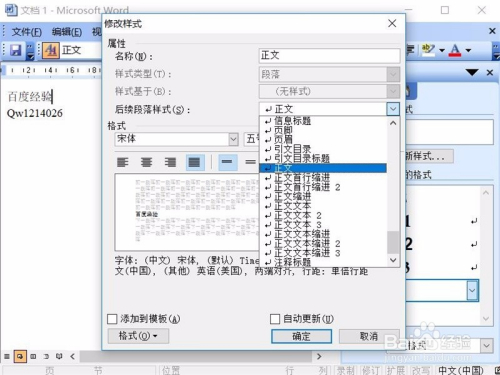Screen dimensions: 500x375
Task: Open the task pane menu triangle
Action: click(x=472, y=72)
